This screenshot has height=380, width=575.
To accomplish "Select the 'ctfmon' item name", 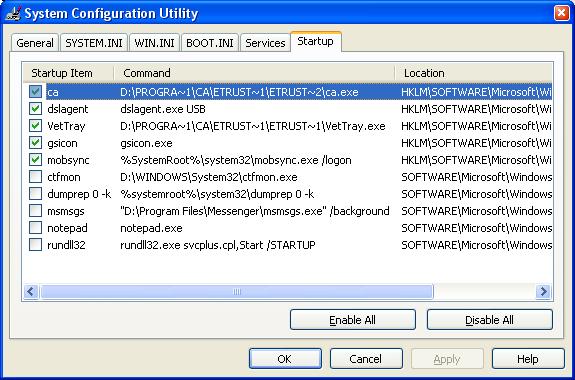I will [64, 177].
